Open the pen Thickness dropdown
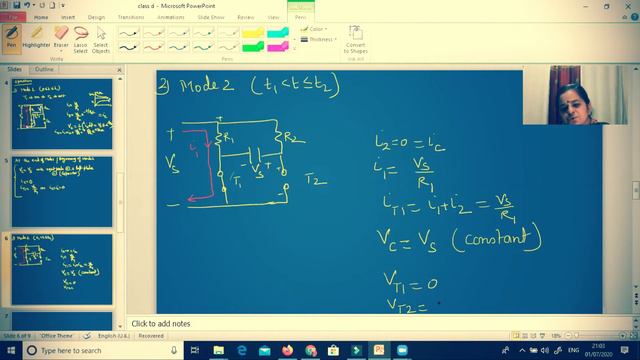Image resolution: width=640 pixels, height=360 pixels. pyautogui.click(x=319, y=39)
